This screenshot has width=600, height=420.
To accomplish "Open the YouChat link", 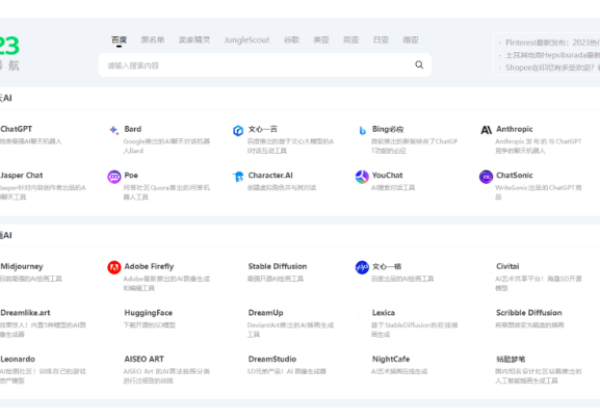I will click(x=387, y=175).
